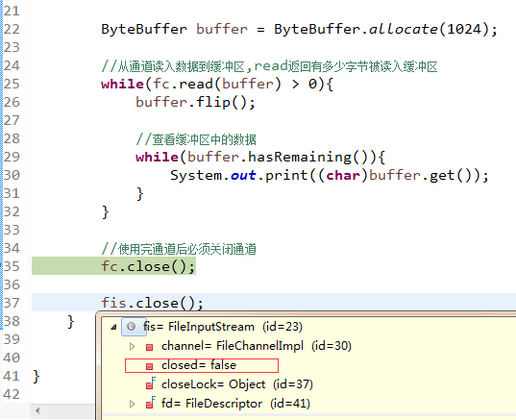Image resolution: width=516 pixels, height=420 pixels.
Task: Click line number 35 in the gutter
Action: [12, 266]
